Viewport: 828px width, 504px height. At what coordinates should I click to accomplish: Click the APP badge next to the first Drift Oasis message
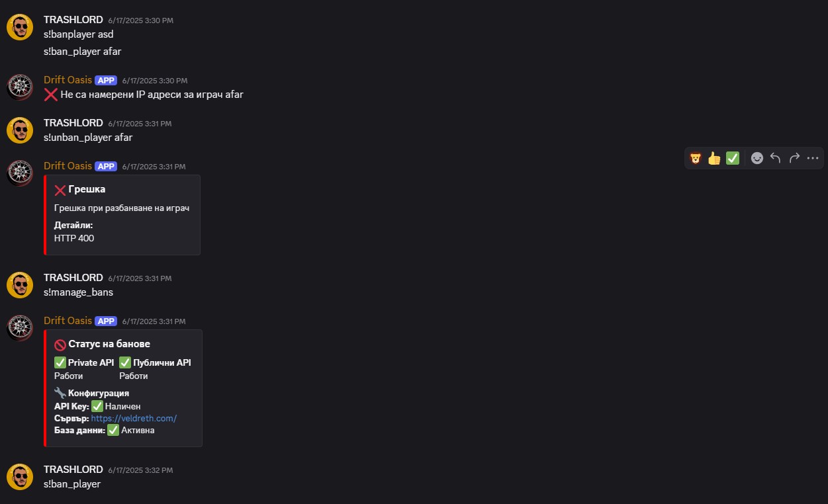(106, 80)
